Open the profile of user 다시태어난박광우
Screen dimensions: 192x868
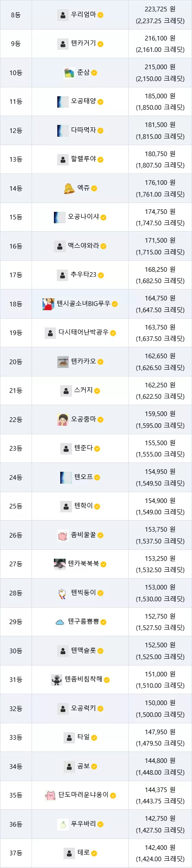pyautogui.click(x=83, y=333)
